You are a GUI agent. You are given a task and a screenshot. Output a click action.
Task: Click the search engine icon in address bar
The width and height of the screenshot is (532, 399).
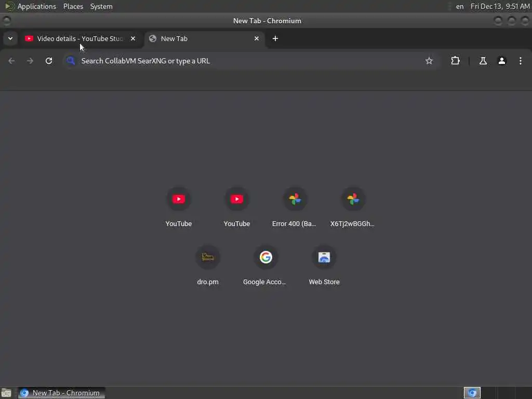[x=71, y=61]
